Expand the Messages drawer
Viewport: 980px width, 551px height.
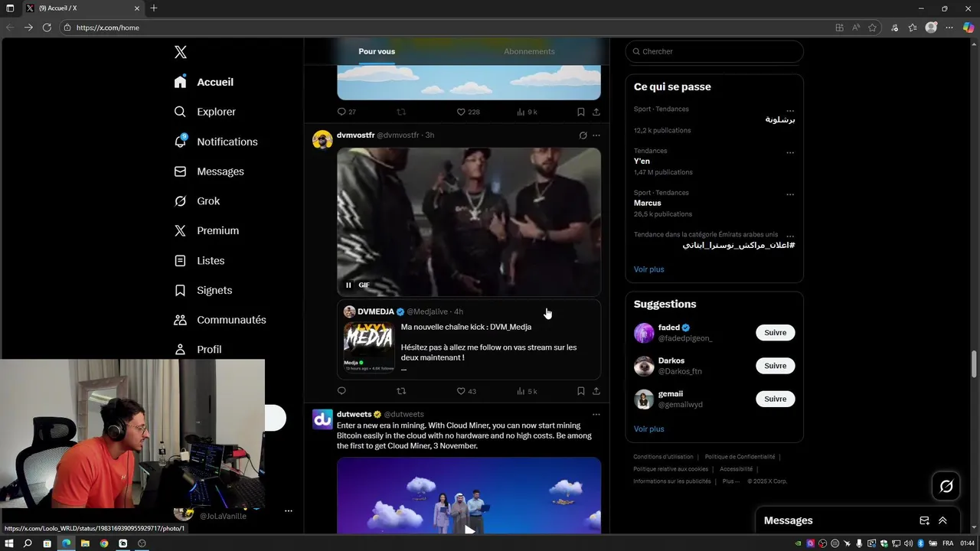coord(942,520)
